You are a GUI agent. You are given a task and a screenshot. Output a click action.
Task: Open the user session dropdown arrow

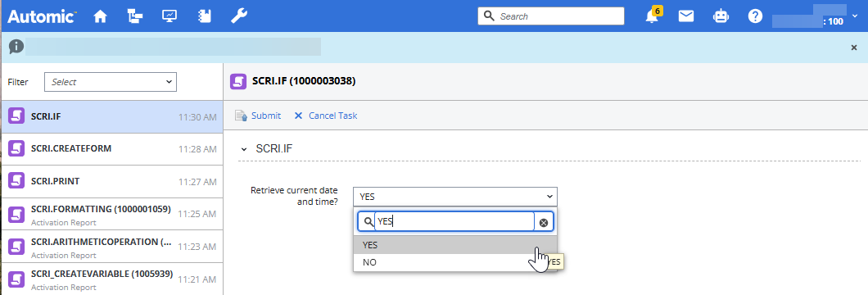[x=855, y=16]
